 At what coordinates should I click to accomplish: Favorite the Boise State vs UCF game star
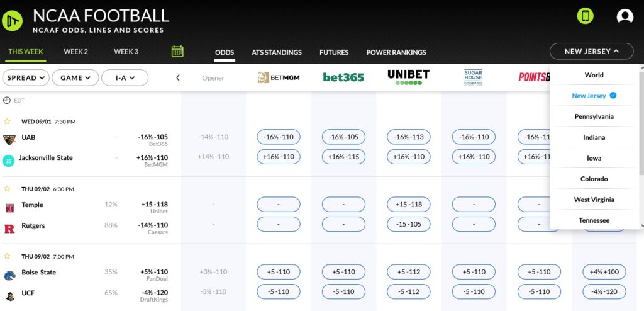[x=7, y=256]
